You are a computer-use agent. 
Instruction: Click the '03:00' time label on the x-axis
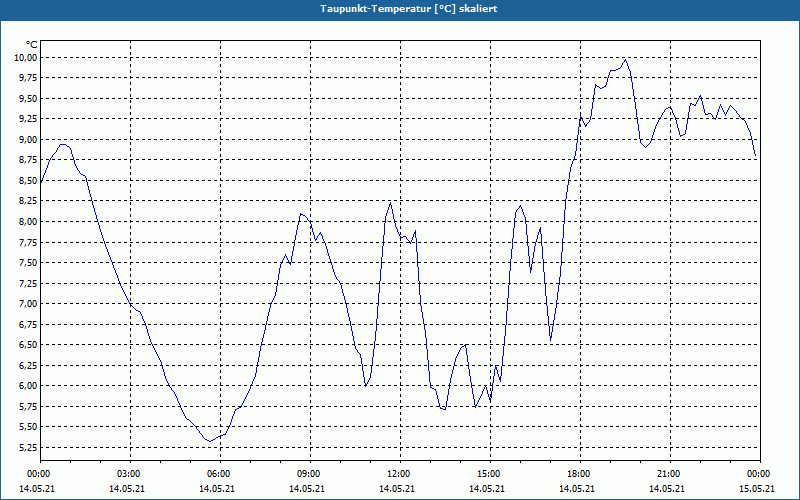pyautogui.click(x=130, y=474)
